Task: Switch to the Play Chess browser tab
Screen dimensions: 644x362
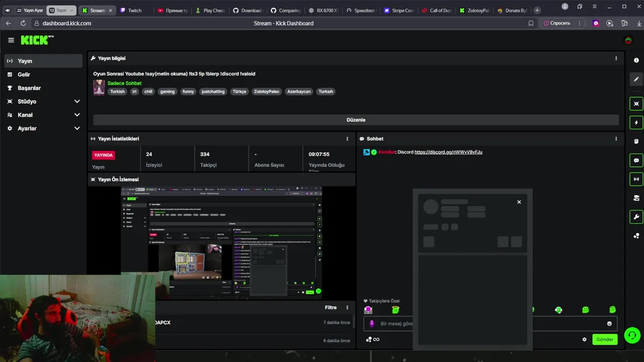Action: 210,10
